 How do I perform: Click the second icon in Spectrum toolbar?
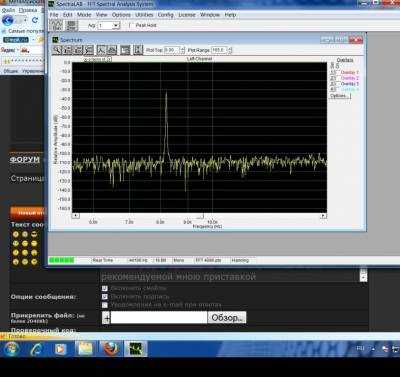coord(68,50)
